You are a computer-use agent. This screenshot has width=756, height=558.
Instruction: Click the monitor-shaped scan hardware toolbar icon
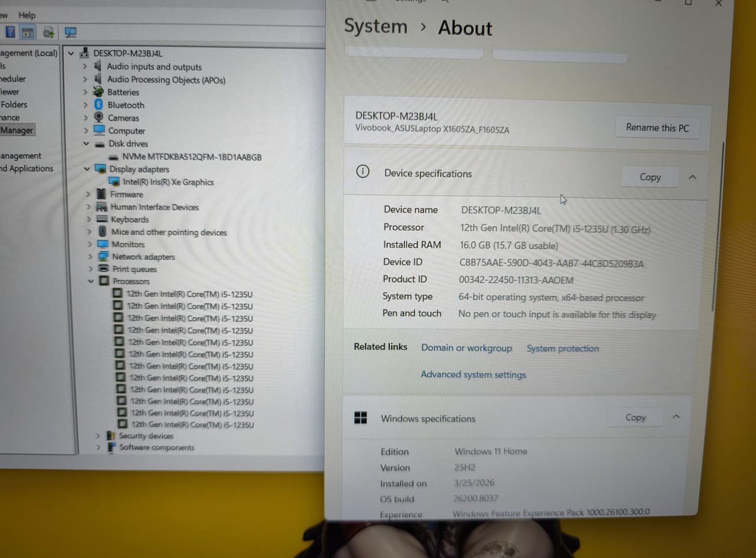click(70, 32)
